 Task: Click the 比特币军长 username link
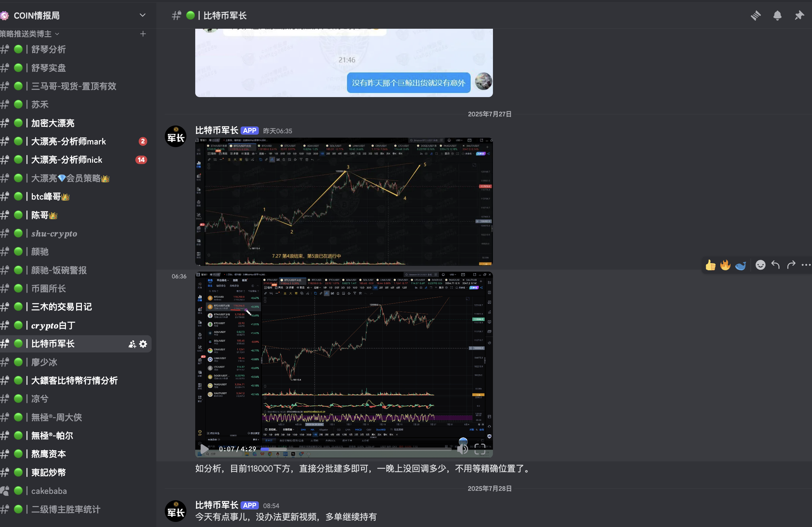pos(216,130)
